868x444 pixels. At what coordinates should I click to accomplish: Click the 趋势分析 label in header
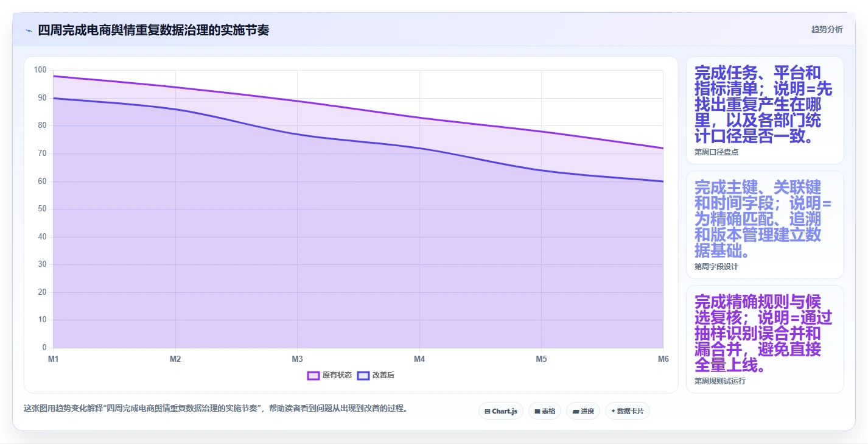pyautogui.click(x=827, y=29)
